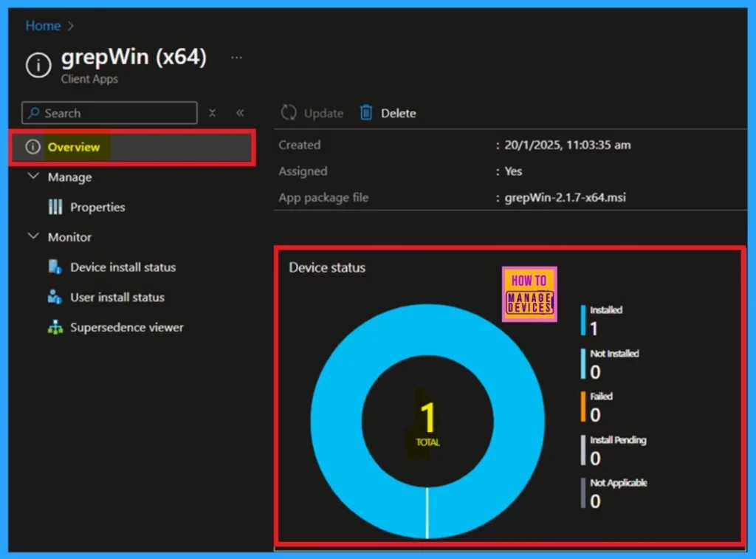The height and width of the screenshot is (559, 756).
Task: Click the User install status icon
Action: tap(55, 297)
